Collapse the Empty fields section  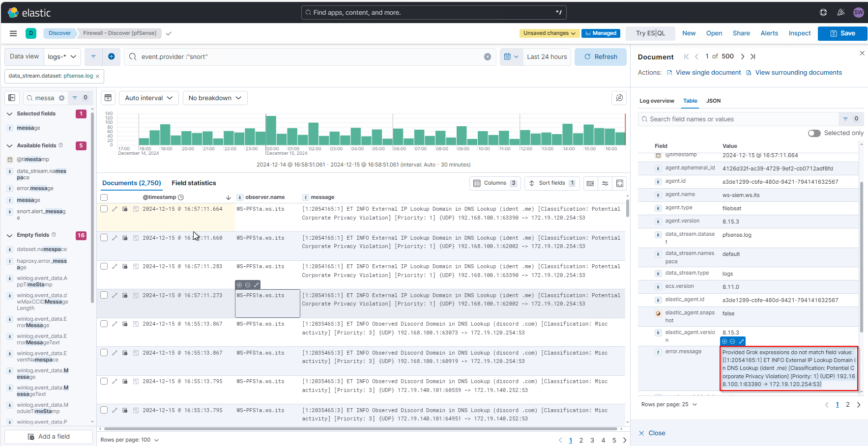[9, 235]
